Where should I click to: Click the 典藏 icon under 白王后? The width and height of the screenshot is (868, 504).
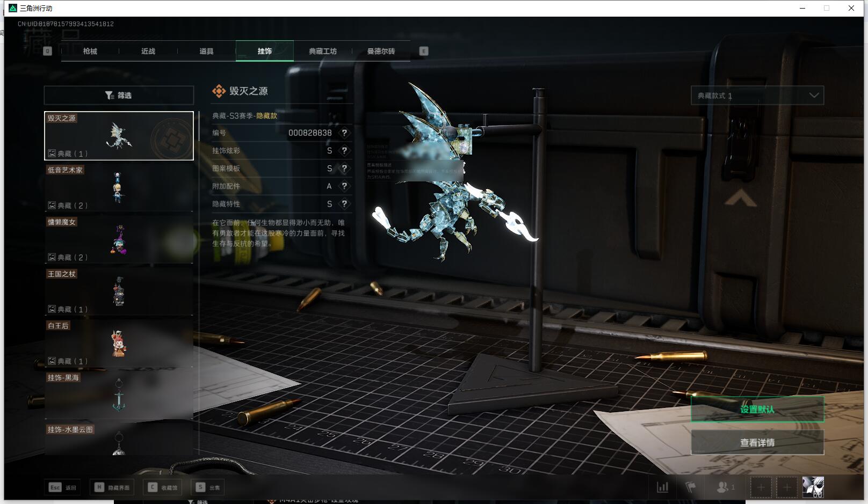click(52, 361)
